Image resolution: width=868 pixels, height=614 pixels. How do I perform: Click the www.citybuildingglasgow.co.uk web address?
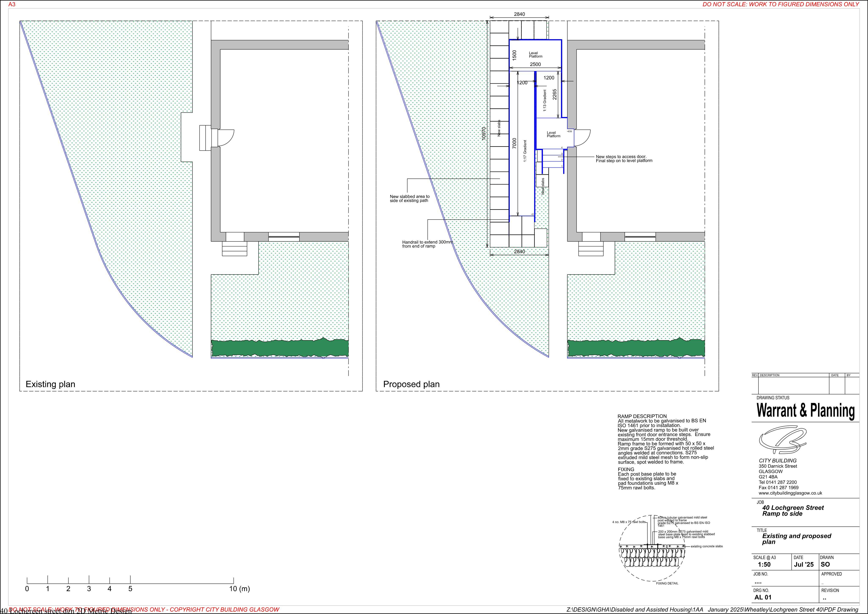[x=790, y=493]
